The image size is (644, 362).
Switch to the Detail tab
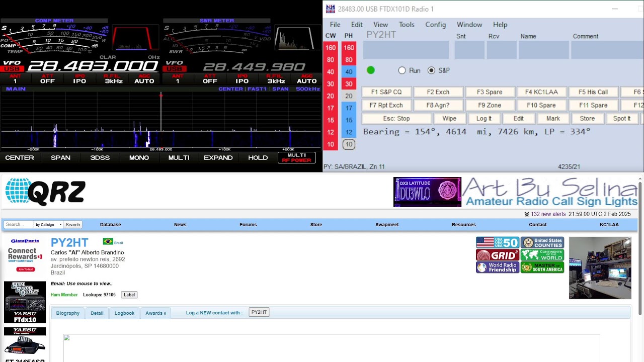pyautogui.click(x=97, y=313)
